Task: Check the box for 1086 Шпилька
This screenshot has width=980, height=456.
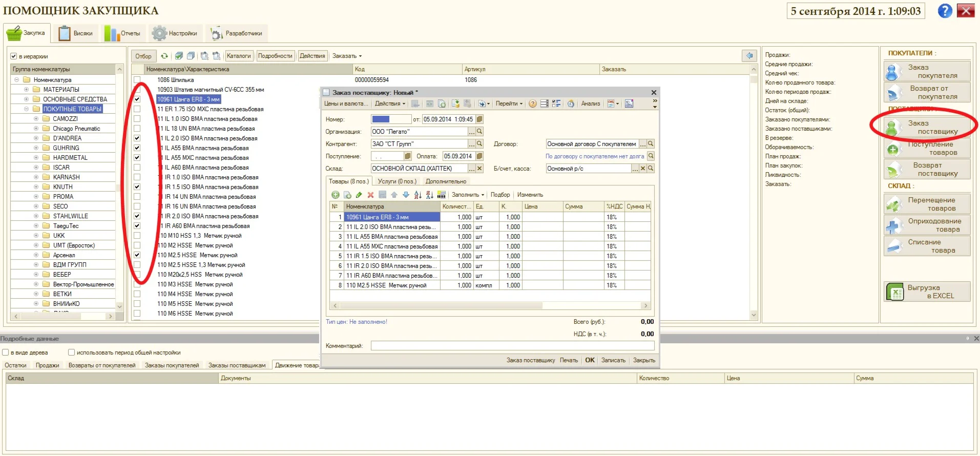Action: (137, 80)
